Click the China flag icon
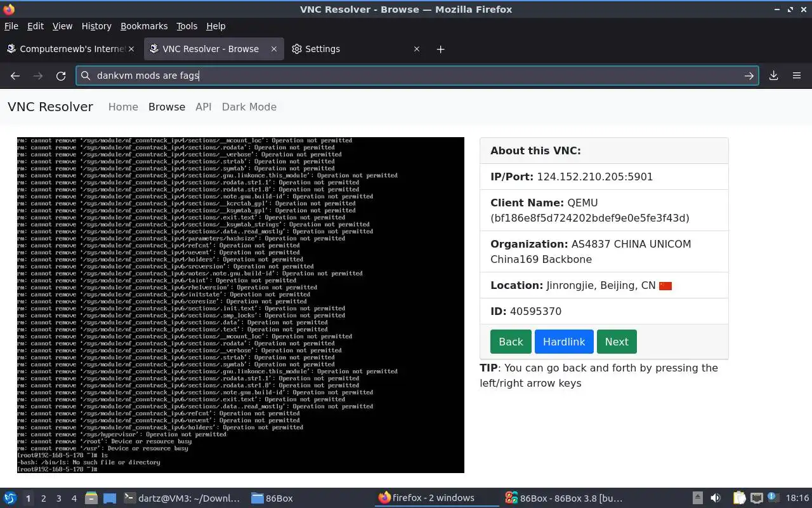This screenshot has height=508, width=812. (665, 286)
